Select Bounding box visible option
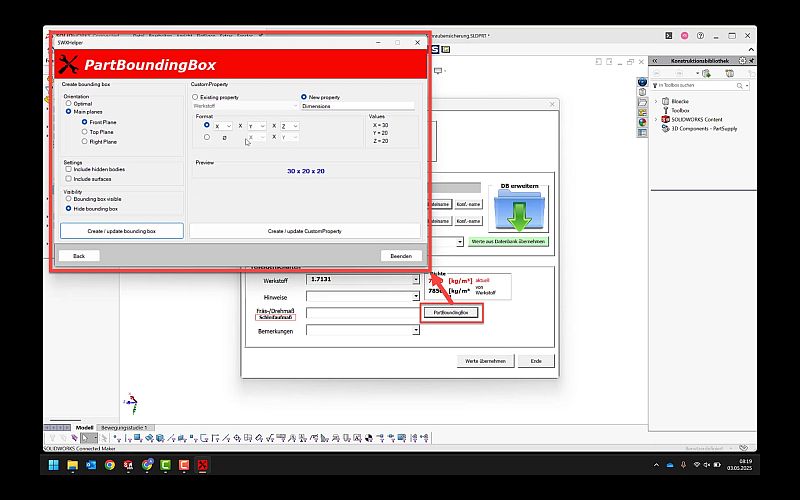Viewport: 800px width, 500px height. [x=68, y=198]
